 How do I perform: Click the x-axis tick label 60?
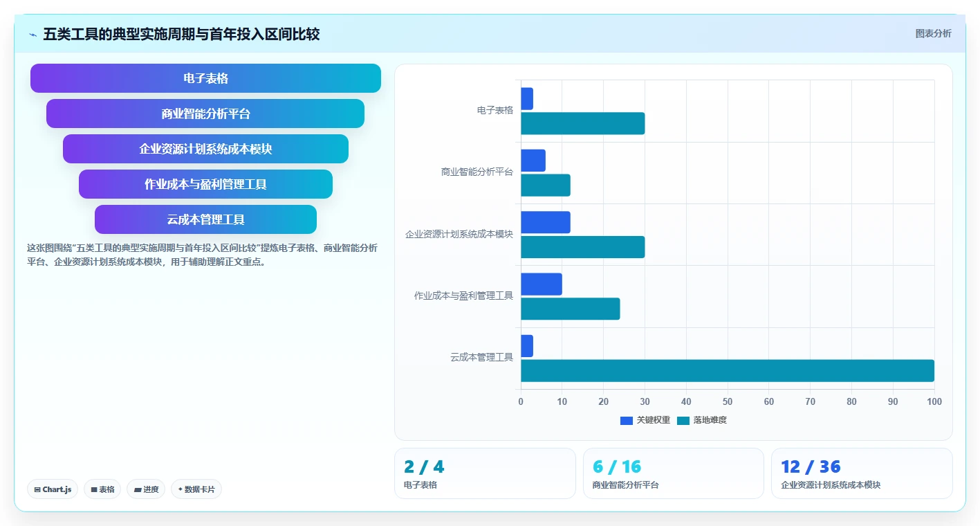point(769,401)
